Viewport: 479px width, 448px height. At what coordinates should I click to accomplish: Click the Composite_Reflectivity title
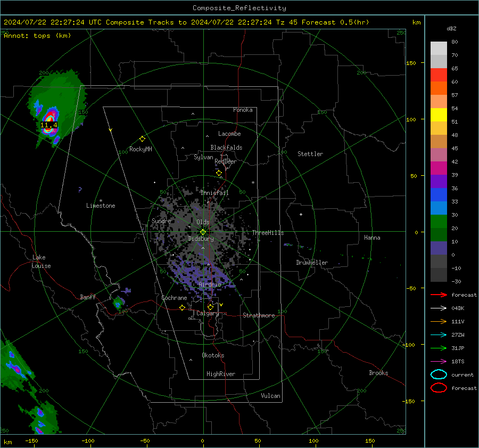(x=240, y=8)
